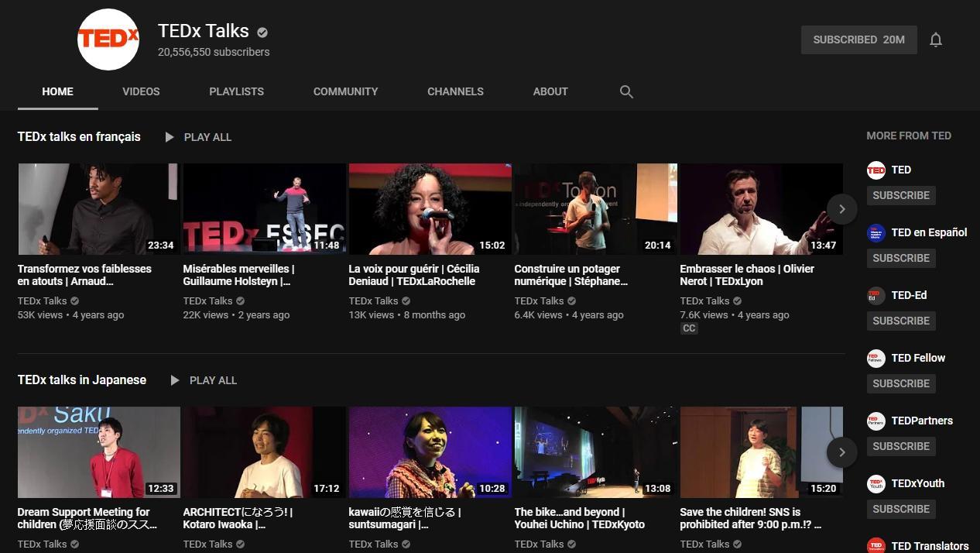Open the Dream Support Meeting video thumbnail
The image size is (980, 553).
pyautogui.click(x=99, y=452)
